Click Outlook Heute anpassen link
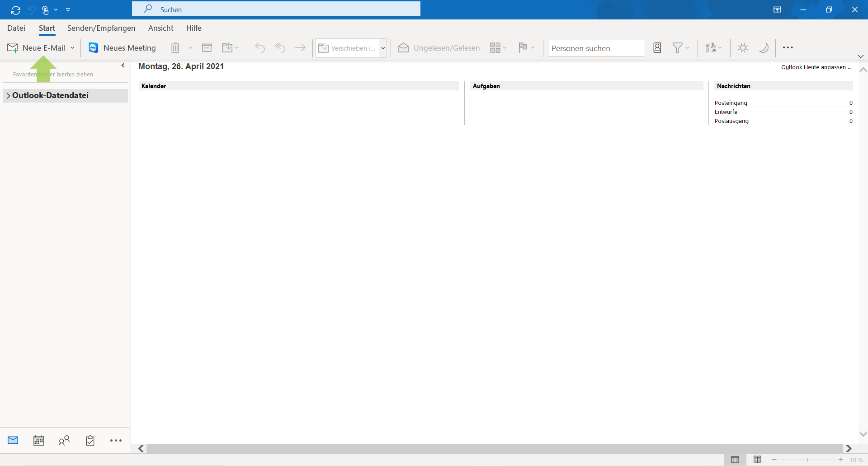This screenshot has width=868, height=466. pyautogui.click(x=816, y=67)
